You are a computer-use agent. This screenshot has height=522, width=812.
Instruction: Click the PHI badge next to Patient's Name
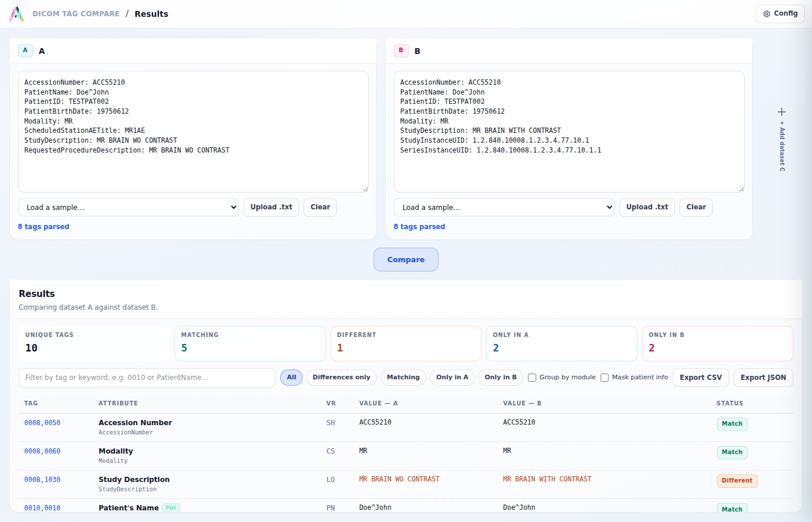[x=171, y=508]
